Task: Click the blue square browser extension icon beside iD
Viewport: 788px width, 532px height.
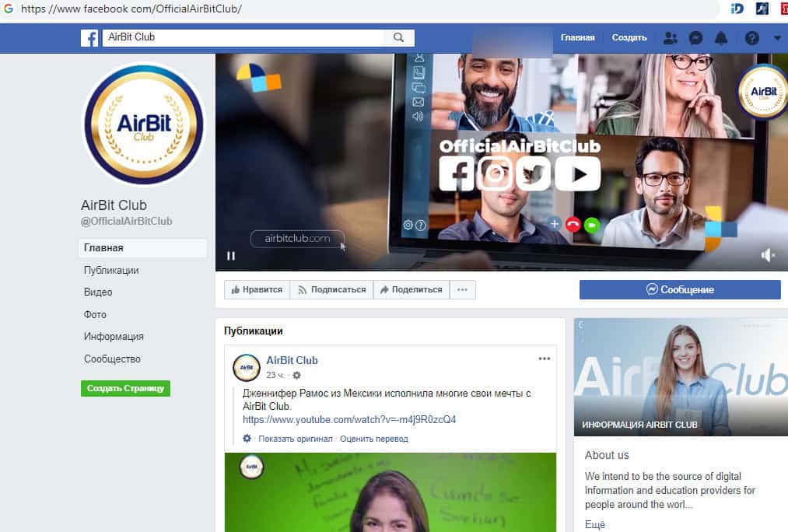Action: point(762,9)
